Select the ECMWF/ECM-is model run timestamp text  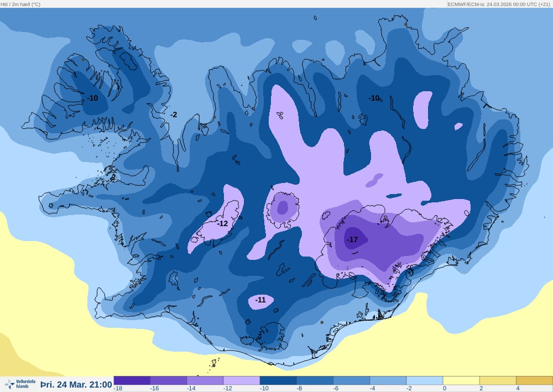(498, 4)
